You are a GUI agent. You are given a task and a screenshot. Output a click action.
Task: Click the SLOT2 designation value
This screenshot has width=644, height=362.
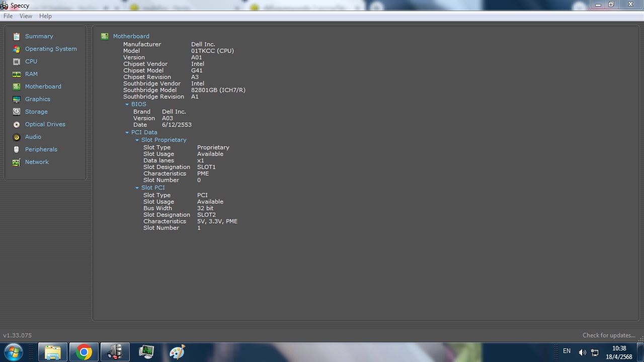[206, 215]
